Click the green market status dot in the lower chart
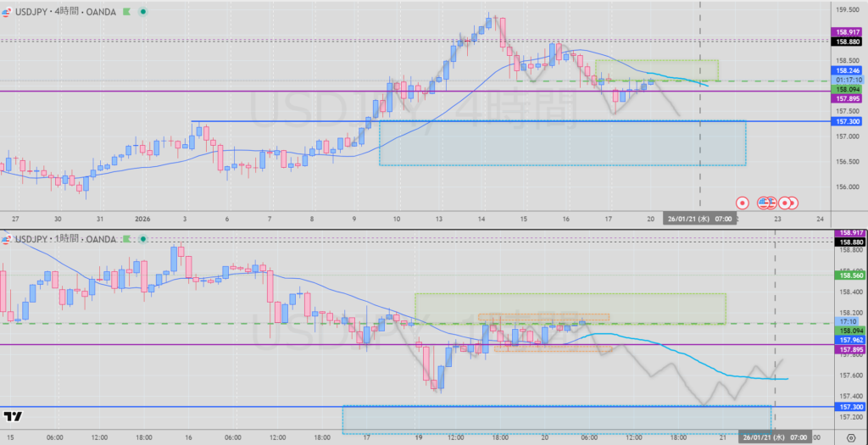The width and height of the screenshot is (868, 445). point(142,241)
